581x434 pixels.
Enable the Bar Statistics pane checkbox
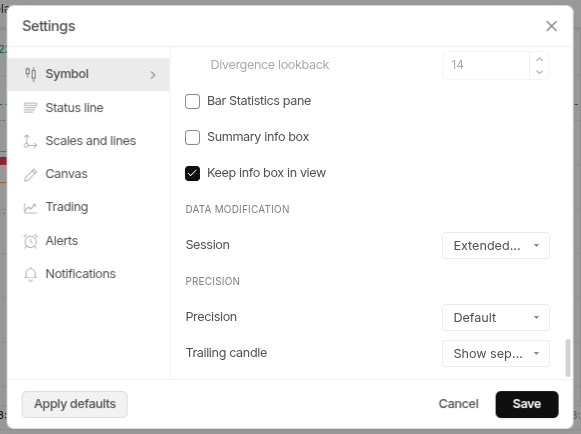click(x=192, y=101)
